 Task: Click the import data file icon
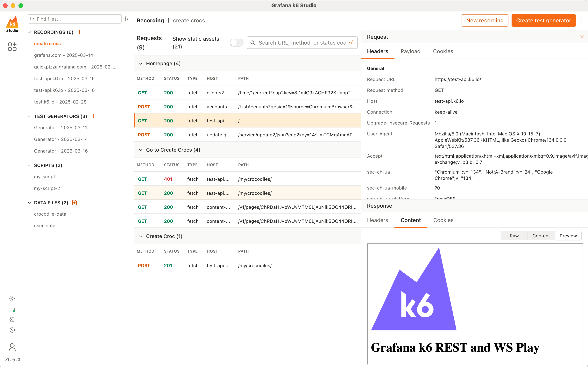(x=74, y=203)
